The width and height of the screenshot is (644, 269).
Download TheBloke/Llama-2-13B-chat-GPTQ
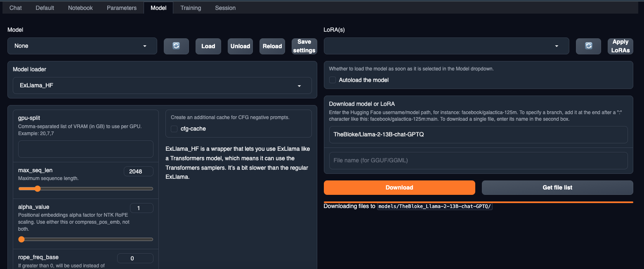click(399, 187)
